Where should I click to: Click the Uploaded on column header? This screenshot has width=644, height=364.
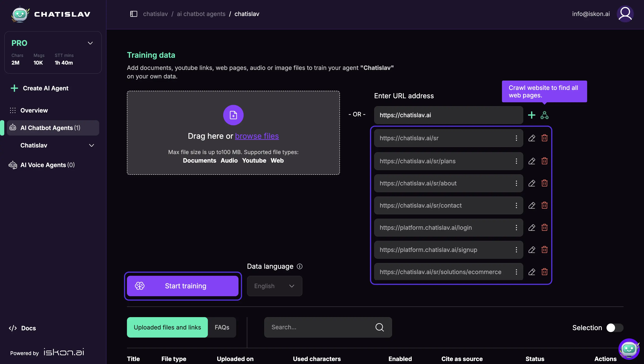pyautogui.click(x=235, y=359)
